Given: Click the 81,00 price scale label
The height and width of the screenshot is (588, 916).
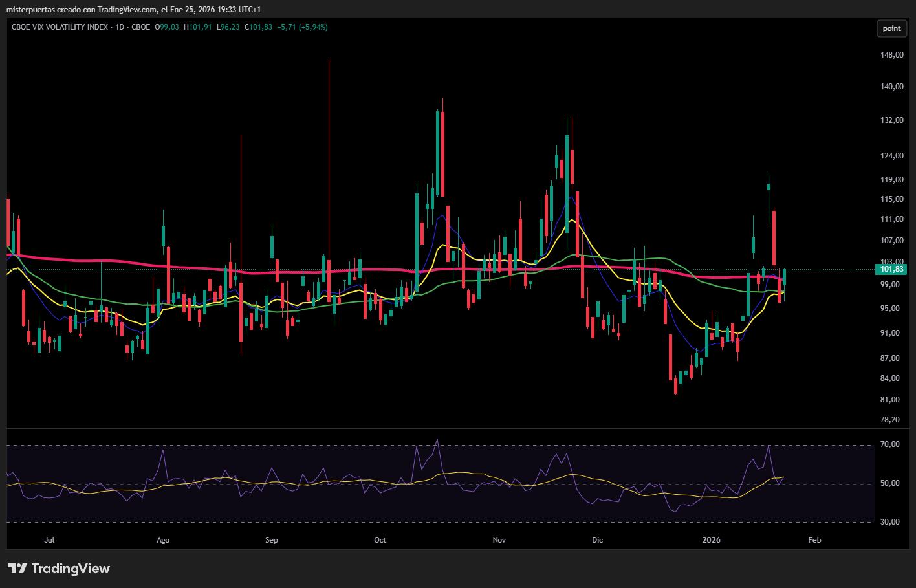Looking at the screenshot, I should (x=890, y=400).
